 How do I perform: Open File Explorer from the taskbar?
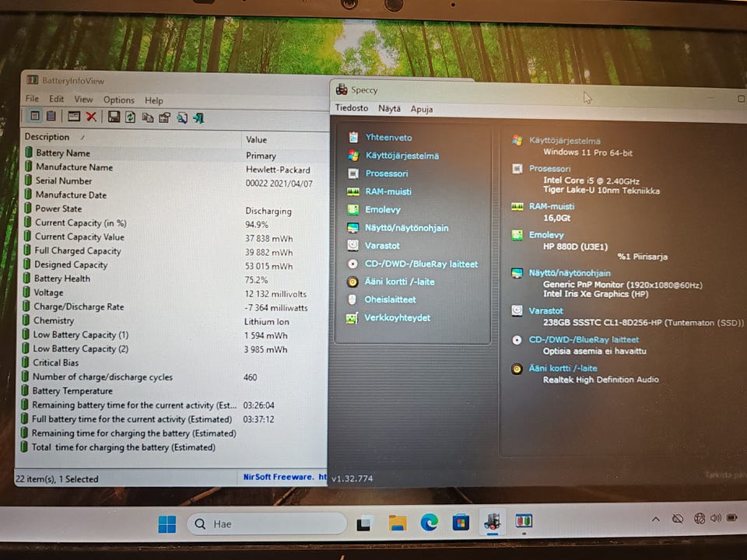pyautogui.click(x=398, y=523)
